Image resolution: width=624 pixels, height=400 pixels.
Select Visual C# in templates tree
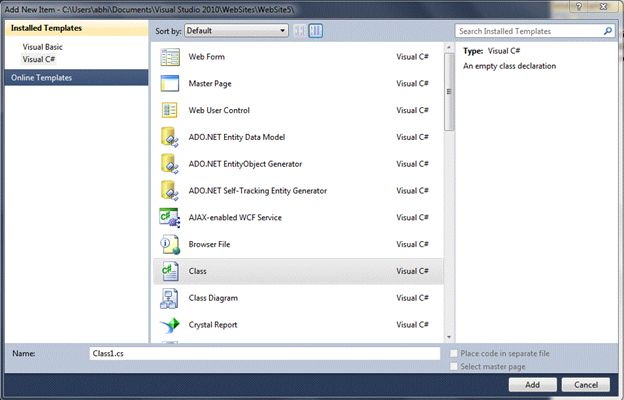point(39,59)
